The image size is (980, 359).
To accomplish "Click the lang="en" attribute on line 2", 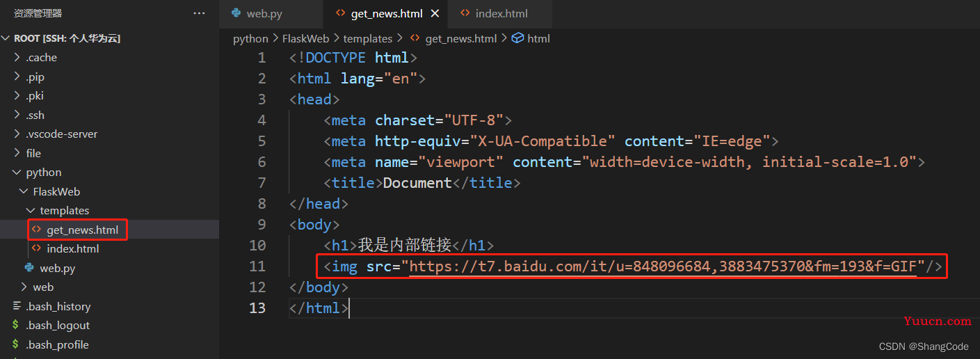I will tap(379, 79).
